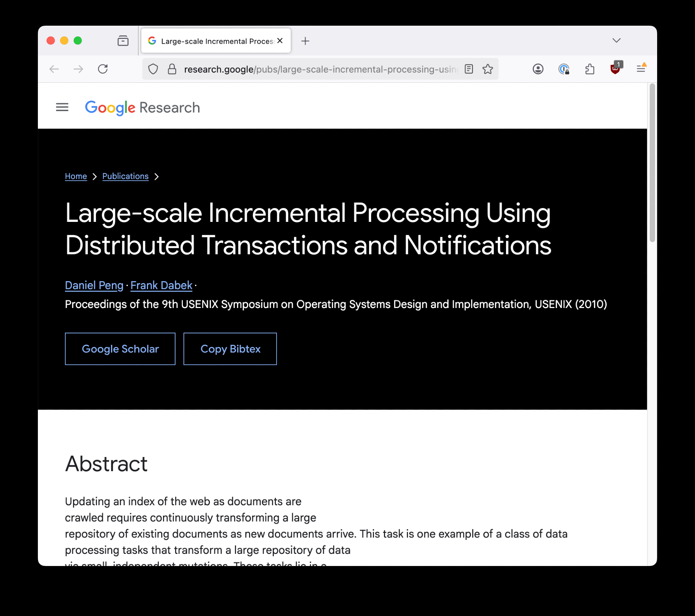Click the Home breadcrumb link
Image resolution: width=695 pixels, height=616 pixels.
point(76,176)
